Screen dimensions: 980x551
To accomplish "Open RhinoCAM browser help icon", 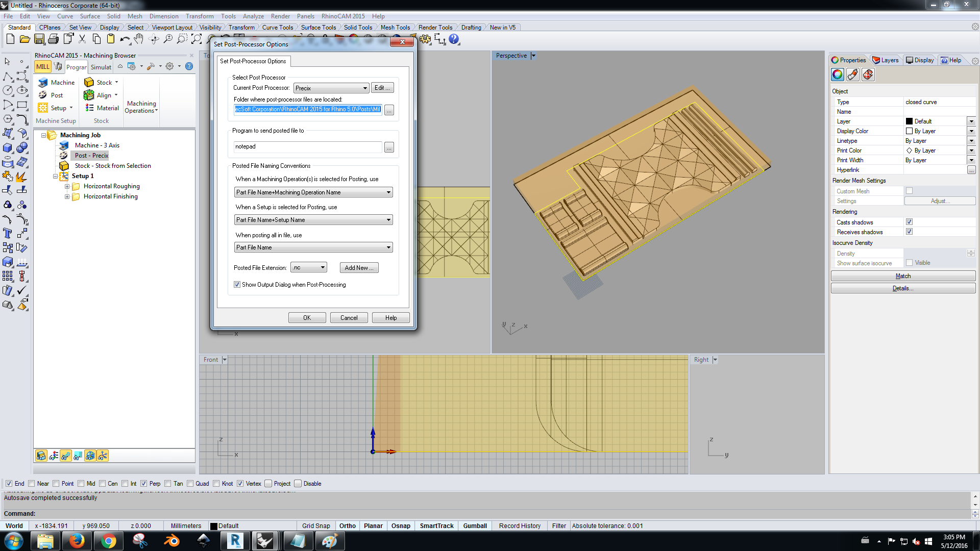I will coord(189,66).
